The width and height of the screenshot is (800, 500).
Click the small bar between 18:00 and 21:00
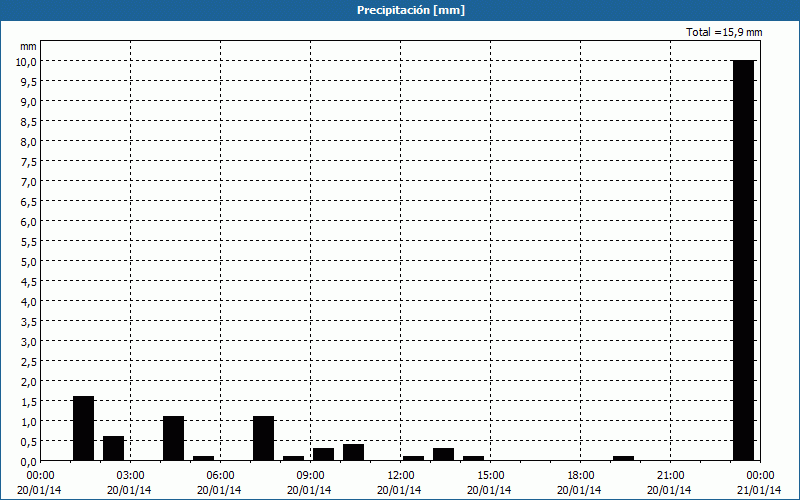coord(623,459)
